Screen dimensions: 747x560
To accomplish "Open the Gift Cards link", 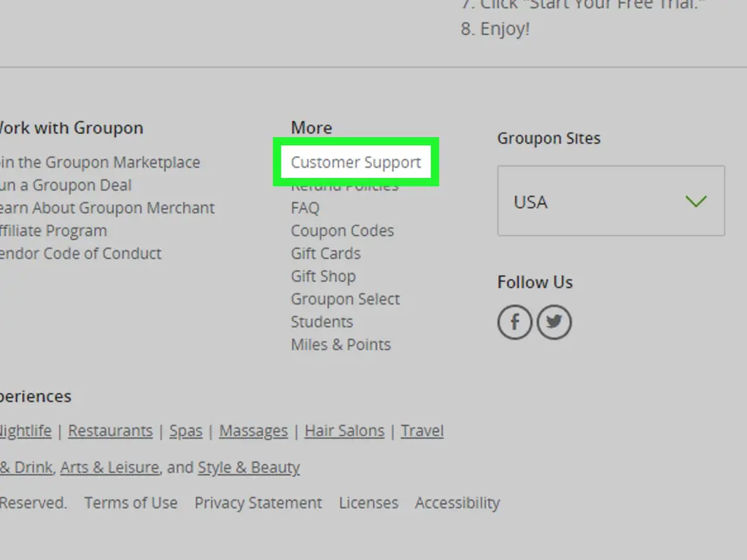I will click(x=325, y=253).
